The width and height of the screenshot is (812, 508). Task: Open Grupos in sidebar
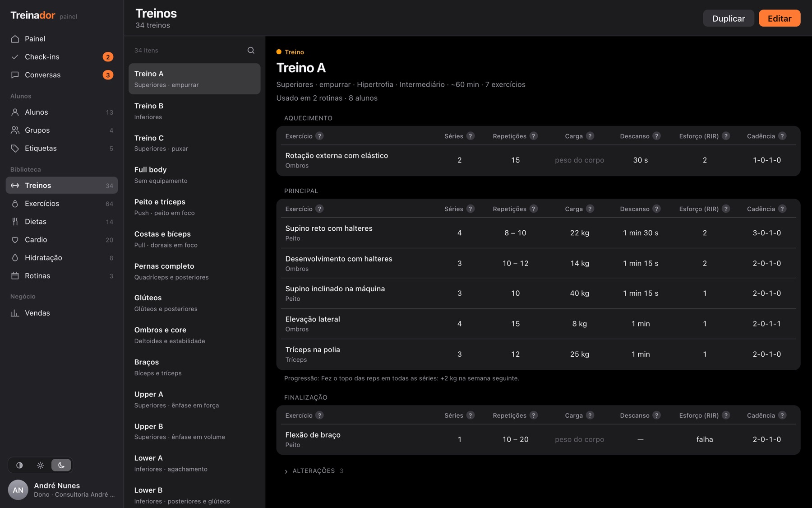point(62,130)
